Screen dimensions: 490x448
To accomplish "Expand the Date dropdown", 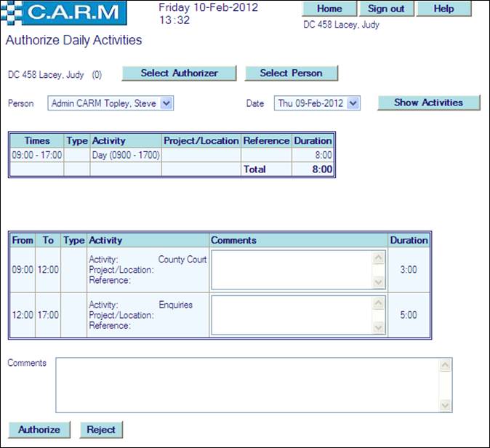I will pos(353,103).
